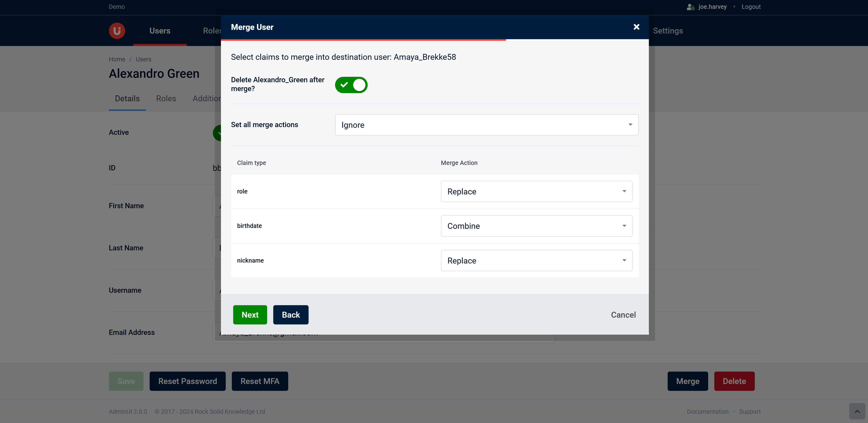Open the nickname merge action dropdown

click(x=536, y=260)
